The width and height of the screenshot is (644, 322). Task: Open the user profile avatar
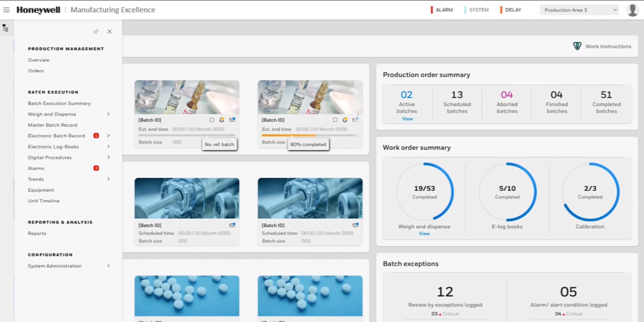(633, 10)
